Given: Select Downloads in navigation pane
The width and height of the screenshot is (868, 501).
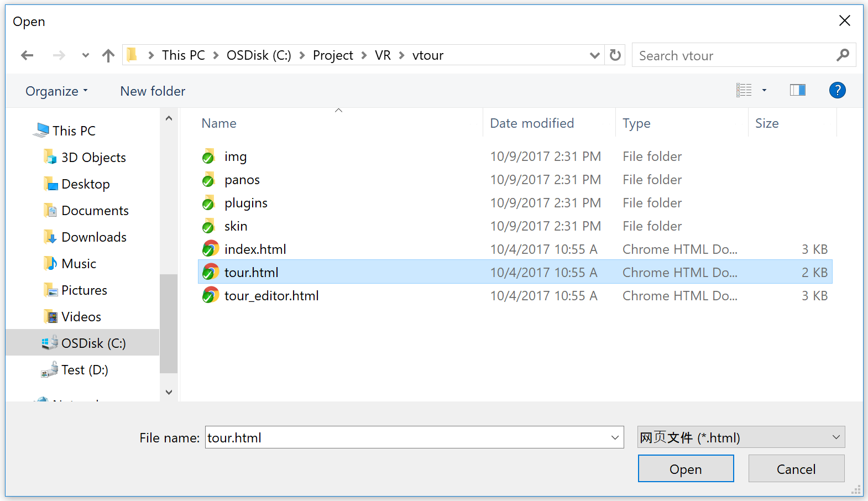Looking at the screenshot, I should tap(94, 237).
